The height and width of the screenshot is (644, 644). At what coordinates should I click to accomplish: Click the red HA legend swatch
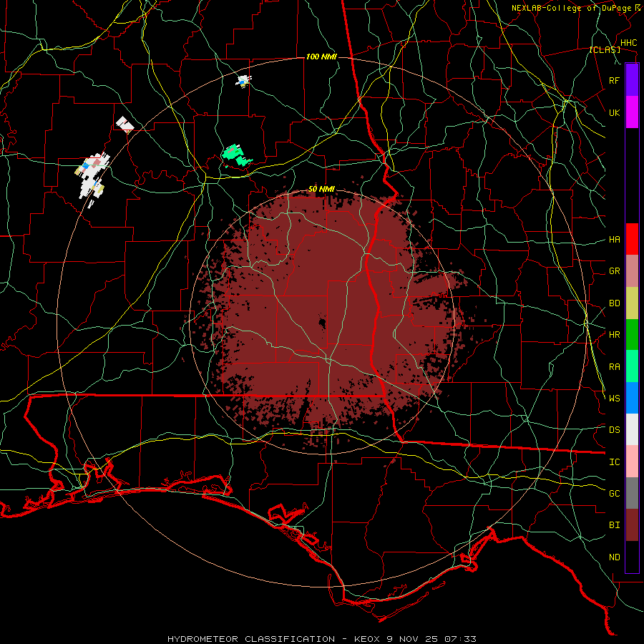[x=632, y=239]
